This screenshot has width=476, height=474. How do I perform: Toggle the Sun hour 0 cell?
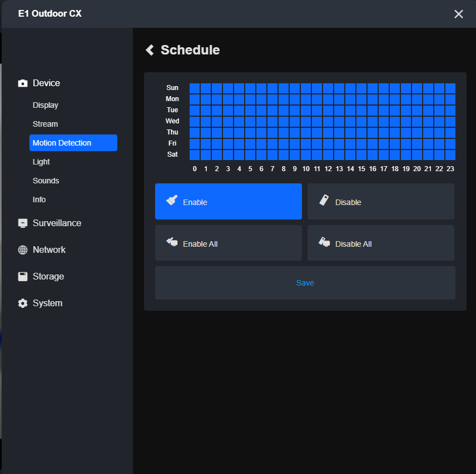pyautogui.click(x=195, y=88)
